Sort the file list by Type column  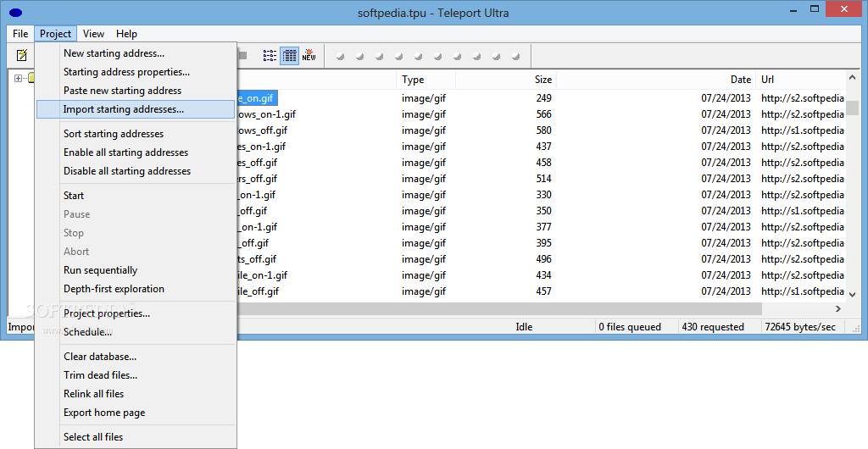tap(426, 80)
